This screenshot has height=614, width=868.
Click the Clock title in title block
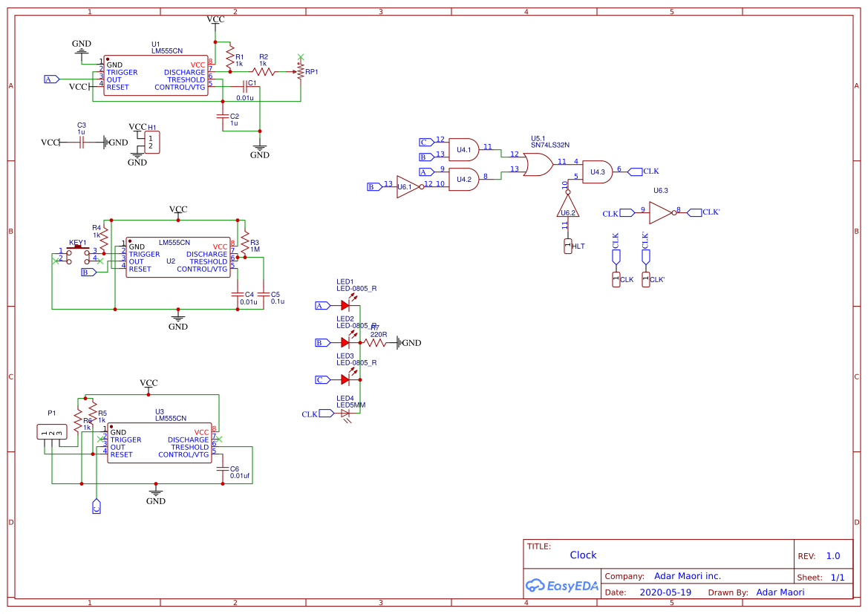[x=583, y=555]
